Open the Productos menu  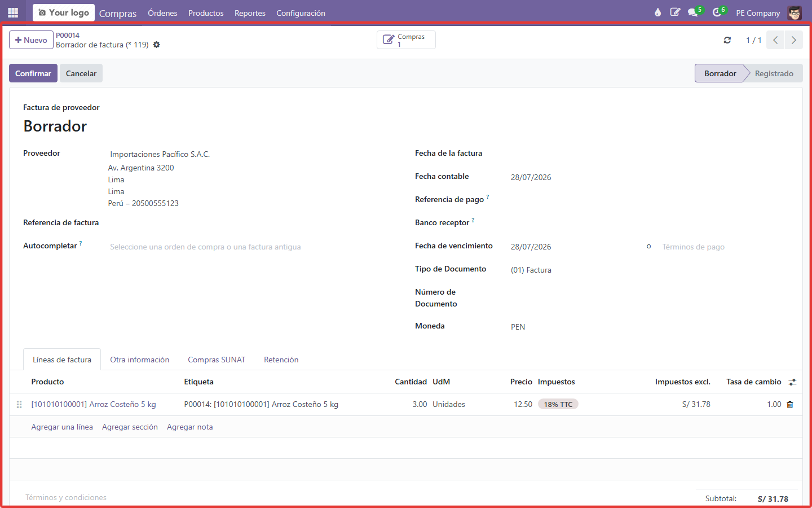coord(206,13)
